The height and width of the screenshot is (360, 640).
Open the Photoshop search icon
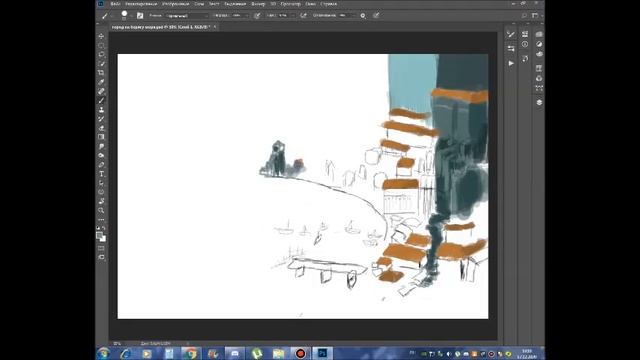point(524,16)
